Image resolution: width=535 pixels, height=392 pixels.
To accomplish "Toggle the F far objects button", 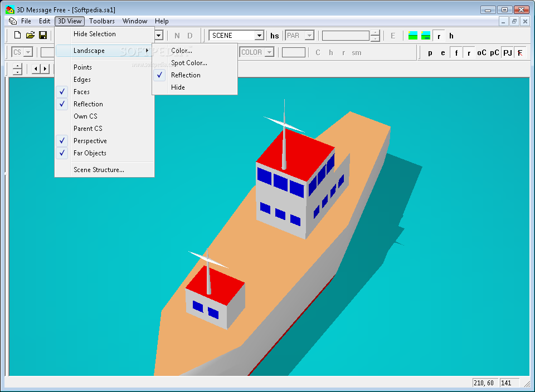I will pos(520,53).
